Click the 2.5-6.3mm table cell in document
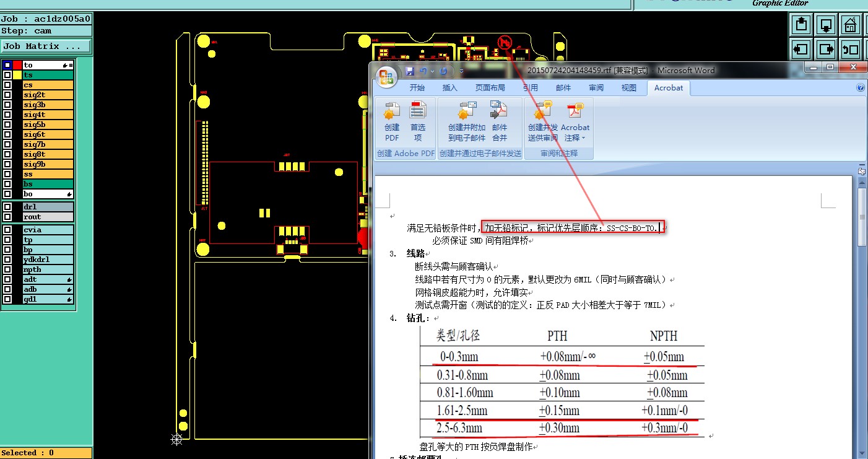The width and height of the screenshot is (868, 459). tap(459, 428)
